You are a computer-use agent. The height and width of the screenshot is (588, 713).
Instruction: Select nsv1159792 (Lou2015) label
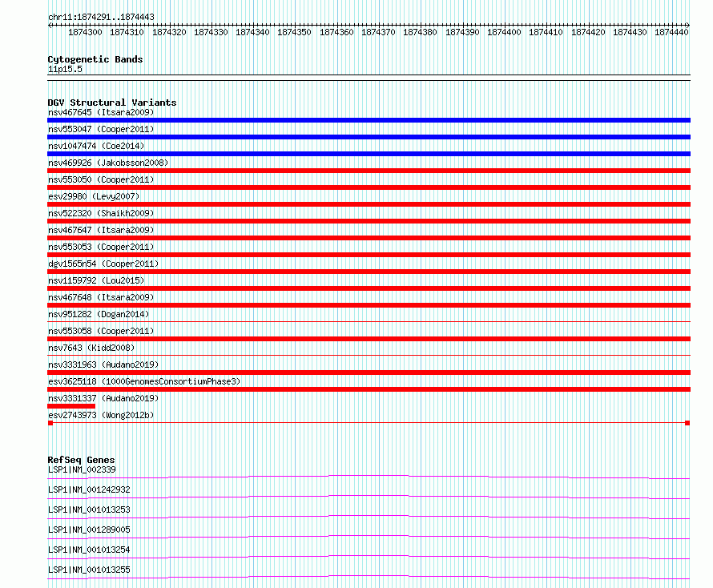(x=96, y=280)
